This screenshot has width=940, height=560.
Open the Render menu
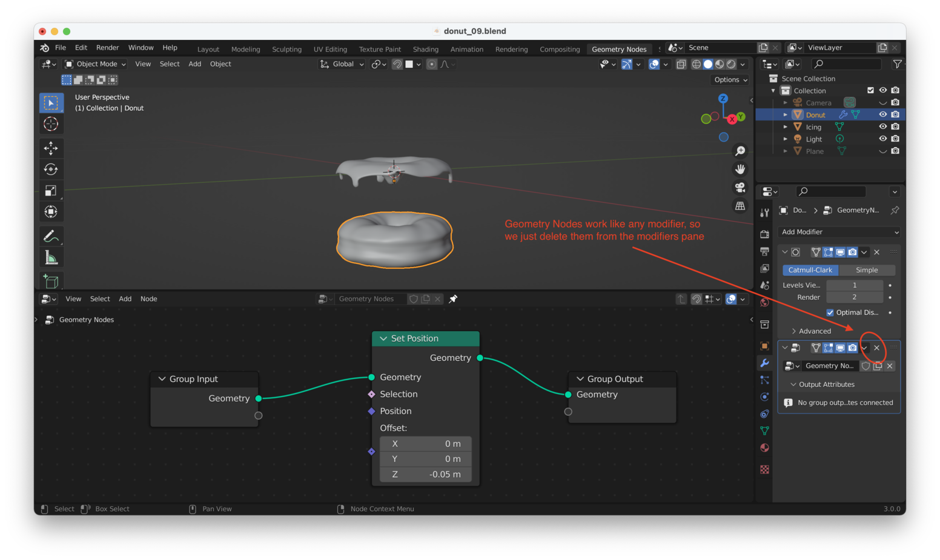(107, 47)
